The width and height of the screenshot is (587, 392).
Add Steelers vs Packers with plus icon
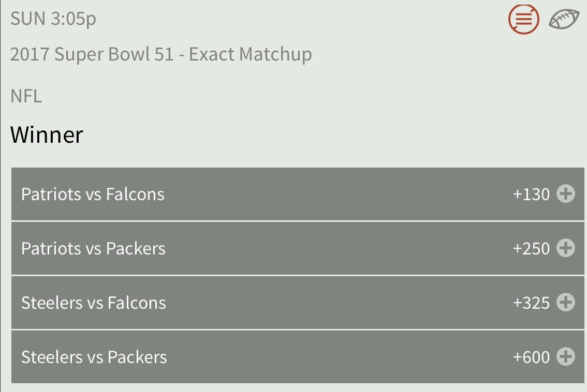(x=565, y=357)
